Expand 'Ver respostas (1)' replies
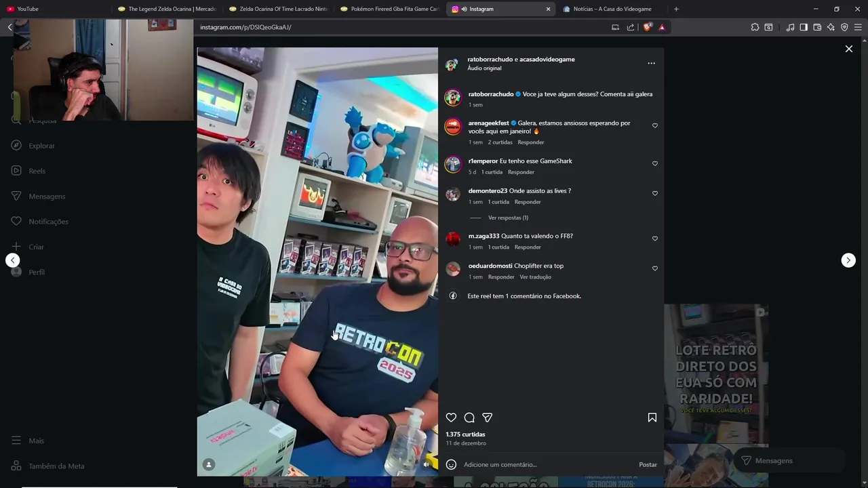This screenshot has width=868, height=488. click(x=508, y=218)
